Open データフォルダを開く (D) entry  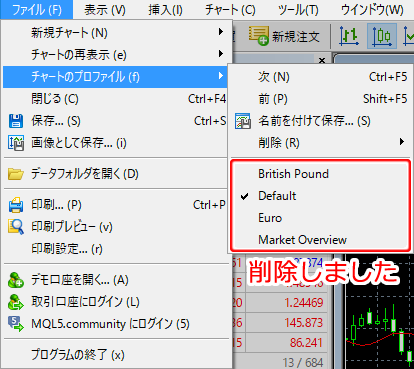pos(115,174)
